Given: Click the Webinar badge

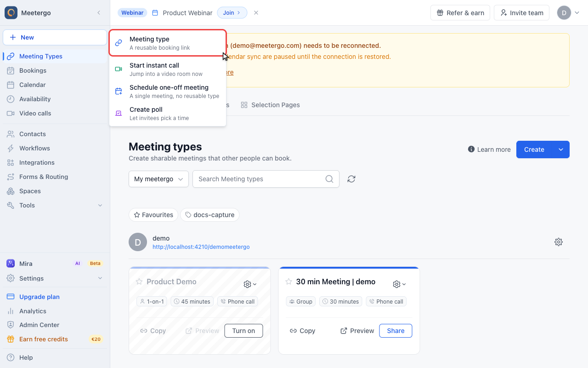Looking at the screenshot, I should point(132,13).
